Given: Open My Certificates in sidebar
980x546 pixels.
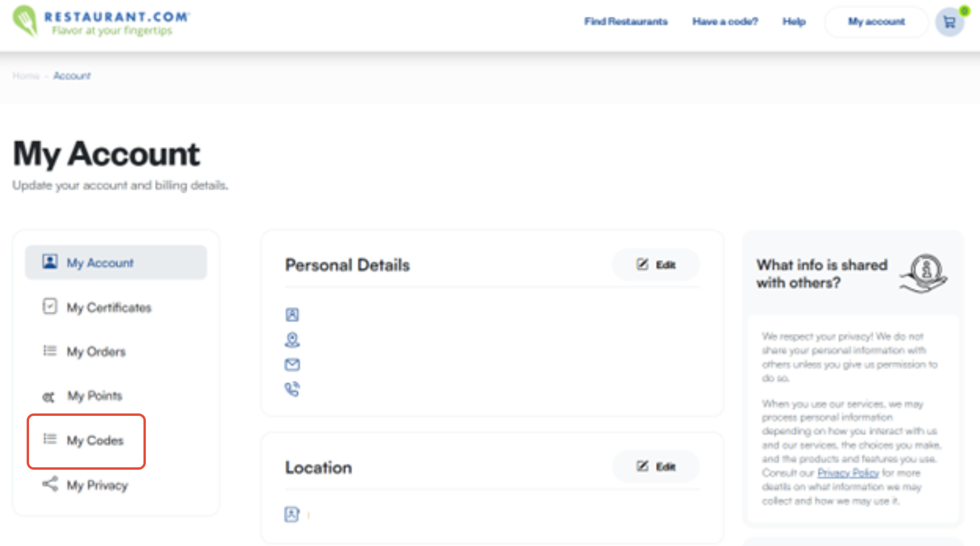Looking at the screenshot, I should pyautogui.click(x=109, y=308).
